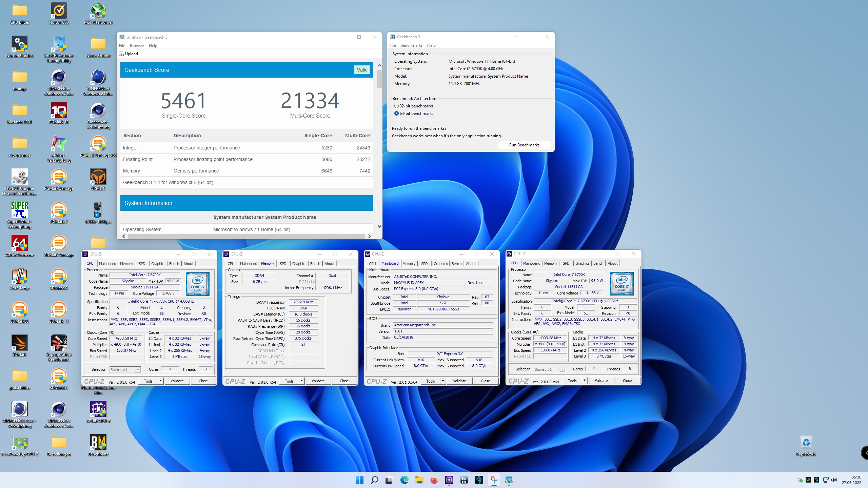Select 64-bit benchmarks radio option
The height and width of the screenshot is (488, 868).
pos(396,114)
